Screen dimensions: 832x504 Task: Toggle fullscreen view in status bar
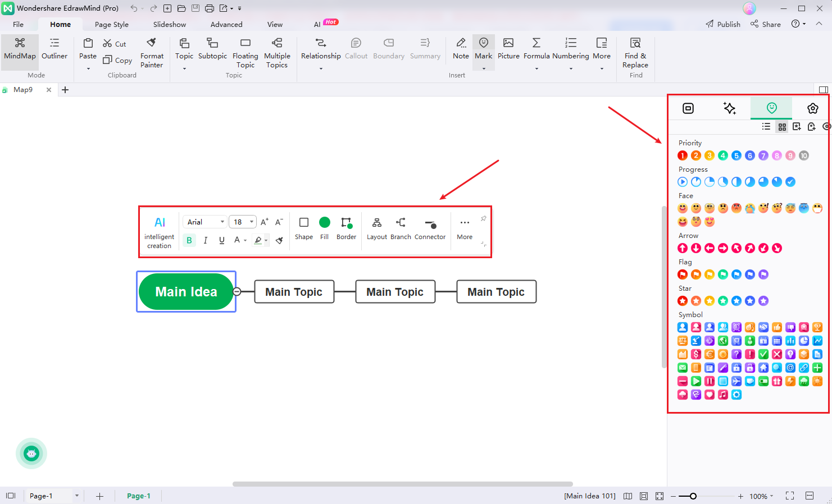(790, 496)
